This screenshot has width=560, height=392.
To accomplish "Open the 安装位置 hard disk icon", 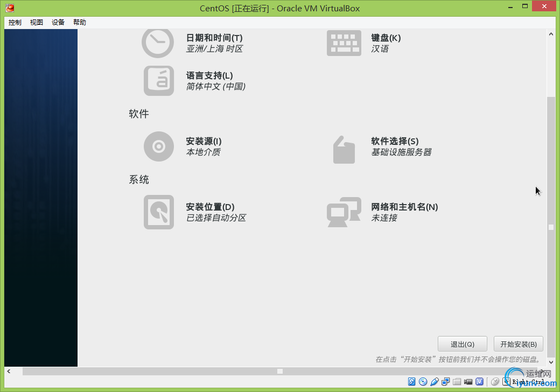I will click(158, 212).
